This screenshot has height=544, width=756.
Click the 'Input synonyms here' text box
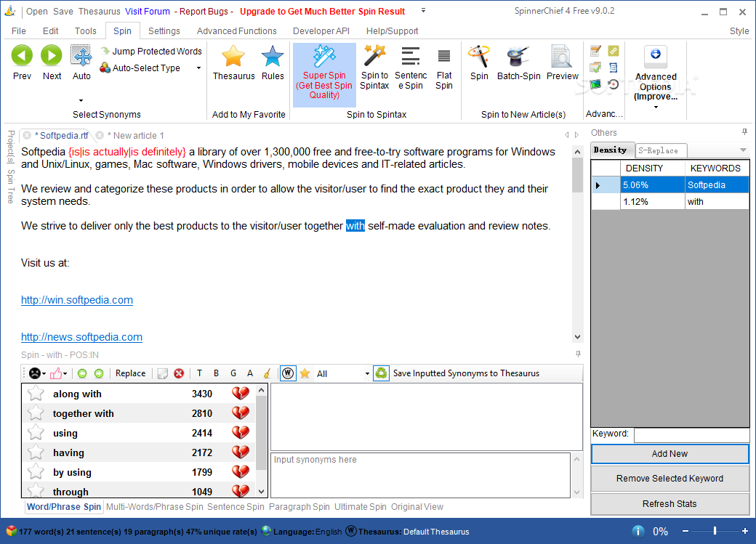(420, 475)
